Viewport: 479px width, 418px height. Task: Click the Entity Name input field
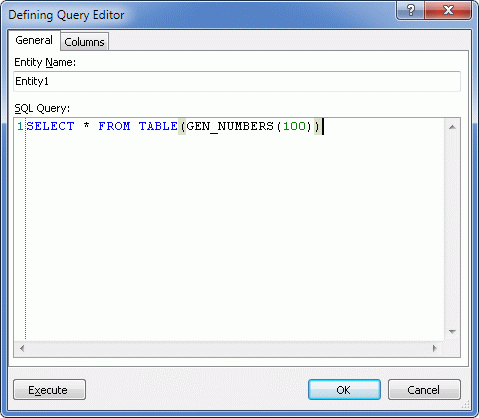point(237,81)
